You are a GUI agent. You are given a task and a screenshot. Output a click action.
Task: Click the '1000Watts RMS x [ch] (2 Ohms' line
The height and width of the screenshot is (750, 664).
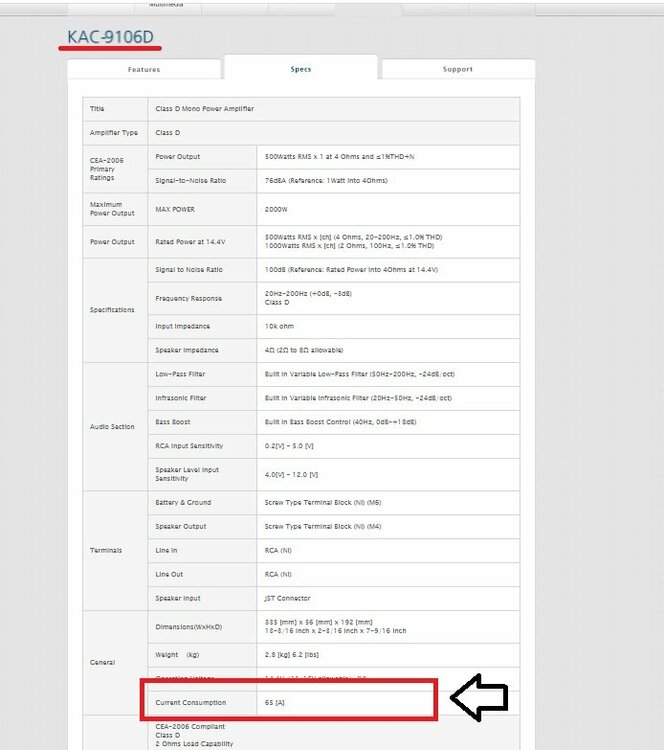(349, 246)
